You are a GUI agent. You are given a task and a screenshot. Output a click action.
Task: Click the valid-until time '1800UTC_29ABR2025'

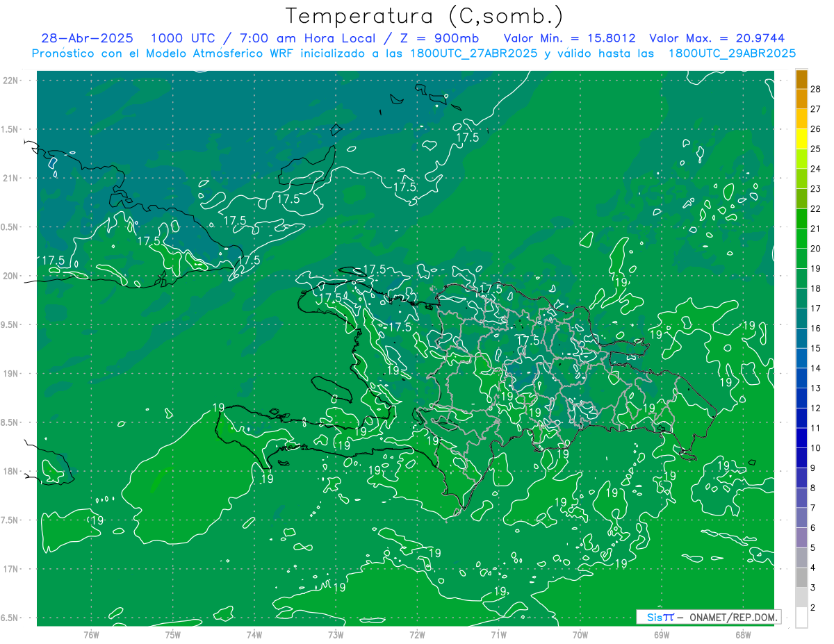[732, 53]
